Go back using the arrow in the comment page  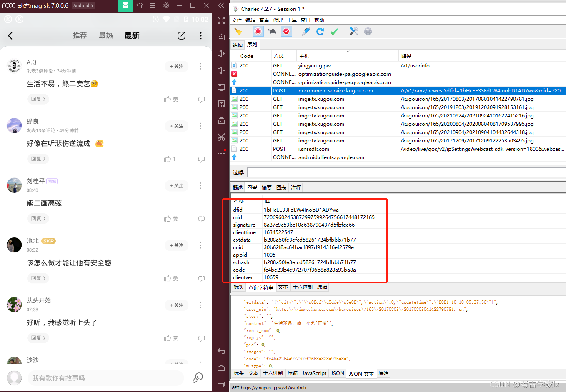(x=10, y=36)
